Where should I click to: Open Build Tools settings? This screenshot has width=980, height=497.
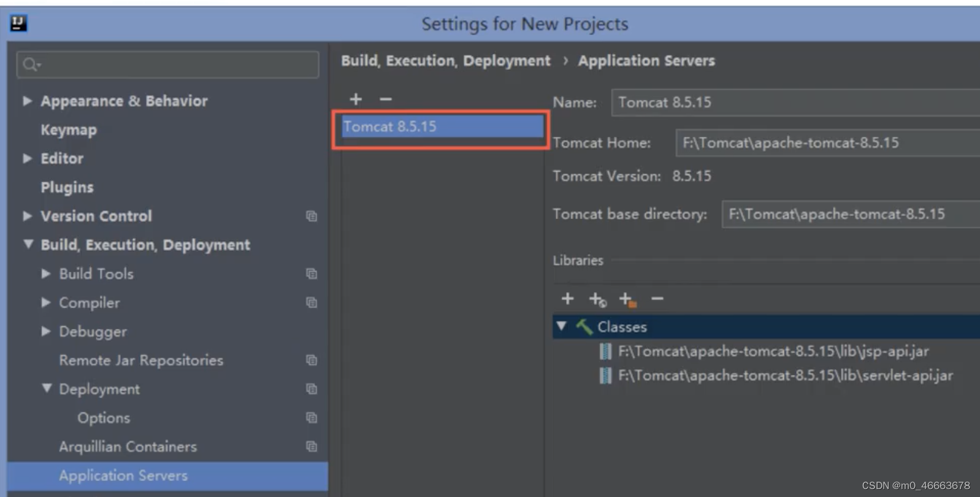[96, 274]
